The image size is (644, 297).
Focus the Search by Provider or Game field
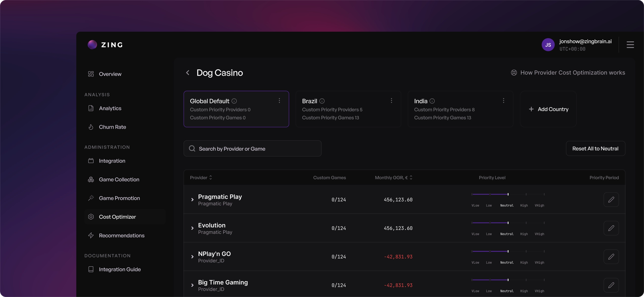[x=252, y=148]
